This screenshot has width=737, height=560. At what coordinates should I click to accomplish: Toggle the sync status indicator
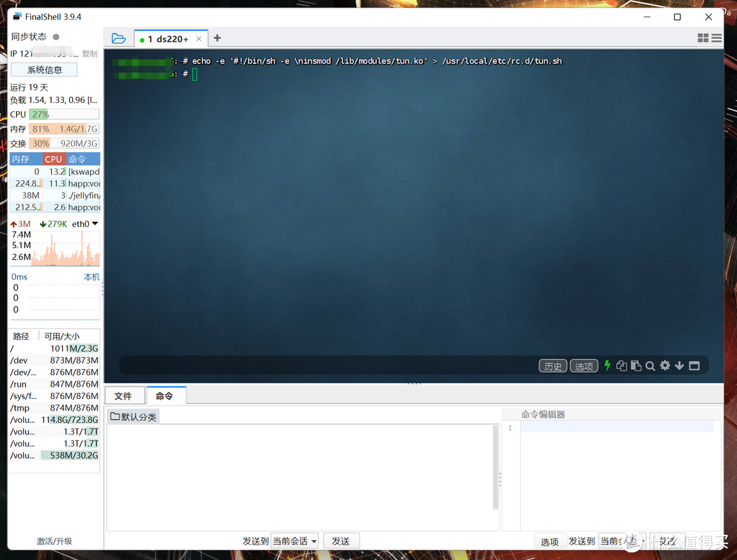click(56, 37)
